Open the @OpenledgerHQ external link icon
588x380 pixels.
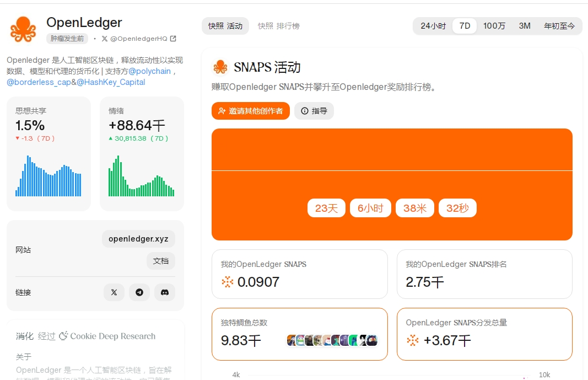pos(173,39)
